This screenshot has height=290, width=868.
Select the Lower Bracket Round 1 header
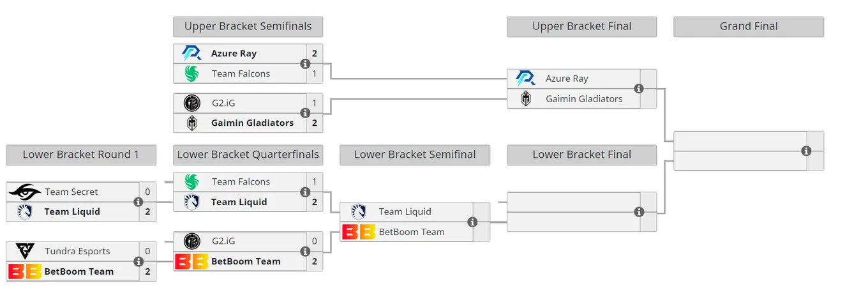(81, 155)
